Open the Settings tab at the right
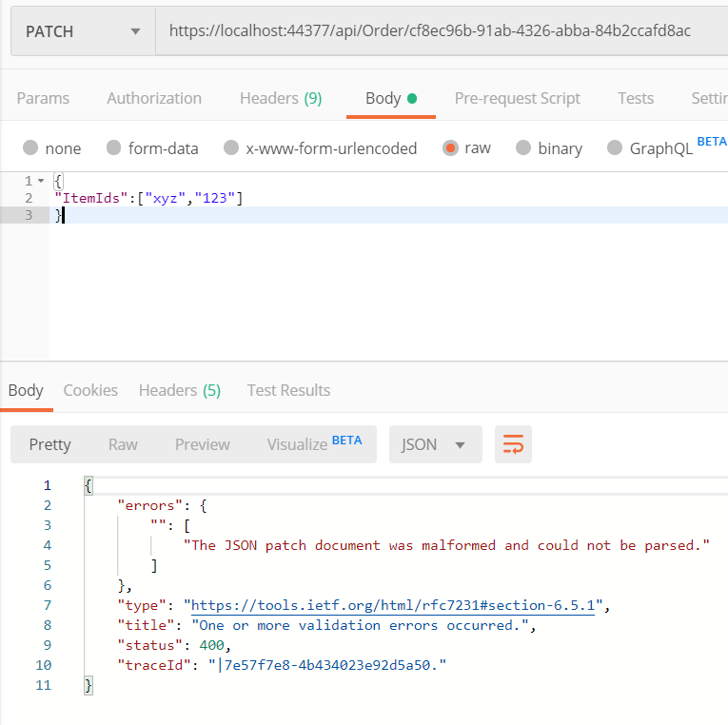 (709, 98)
